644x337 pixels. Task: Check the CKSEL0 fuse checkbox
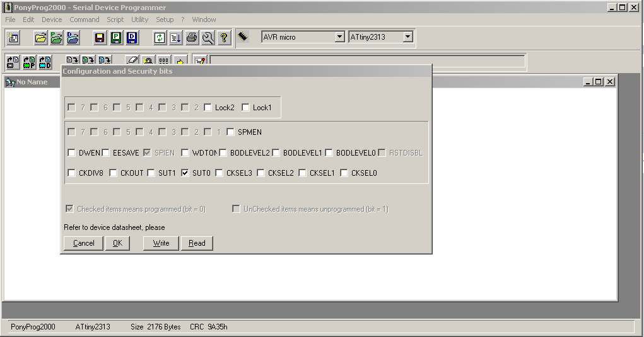pyautogui.click(x=344, y=173)
